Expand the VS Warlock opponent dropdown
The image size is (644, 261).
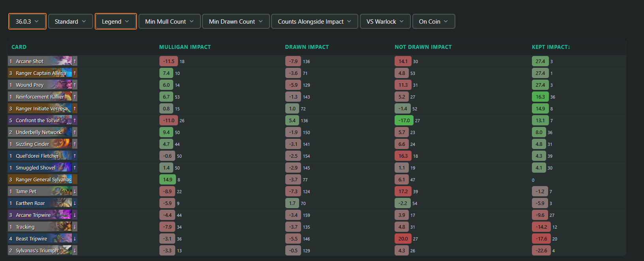385,21
